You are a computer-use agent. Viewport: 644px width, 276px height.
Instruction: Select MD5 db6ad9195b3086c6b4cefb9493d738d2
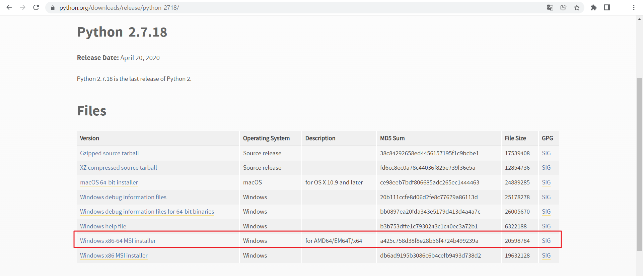click(430, 256)
